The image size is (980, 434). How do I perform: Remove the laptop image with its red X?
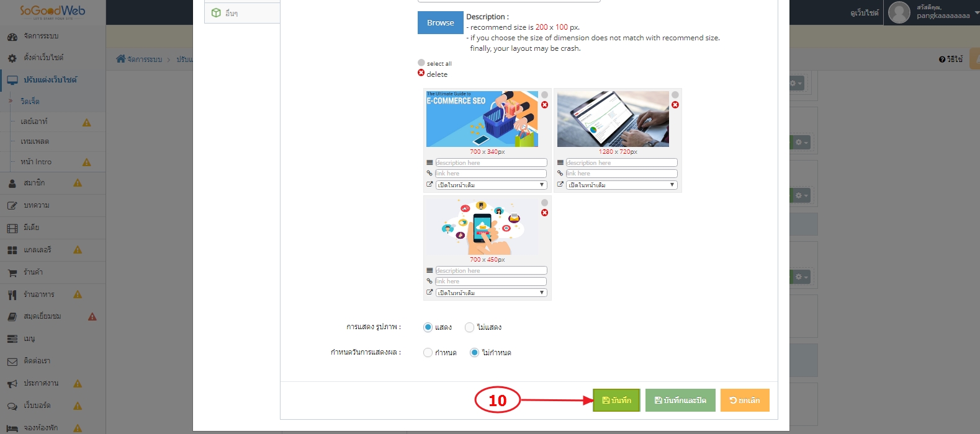point(675,105)
